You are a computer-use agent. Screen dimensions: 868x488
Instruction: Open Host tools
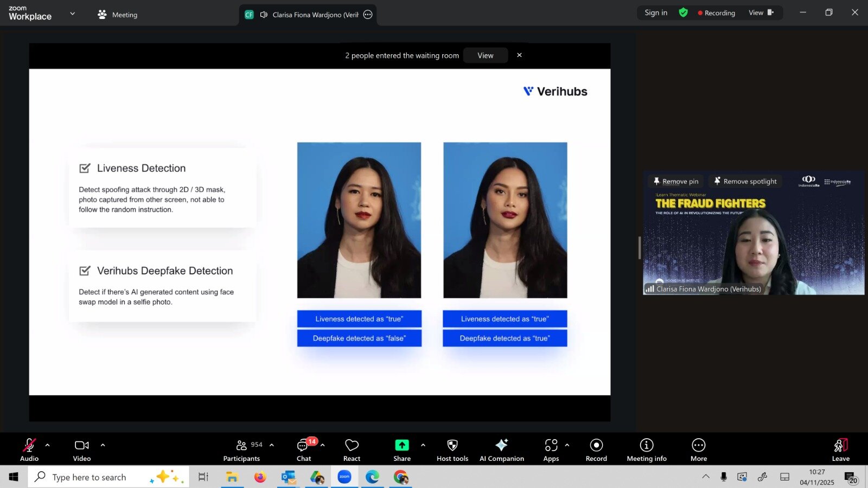point(451,449)
